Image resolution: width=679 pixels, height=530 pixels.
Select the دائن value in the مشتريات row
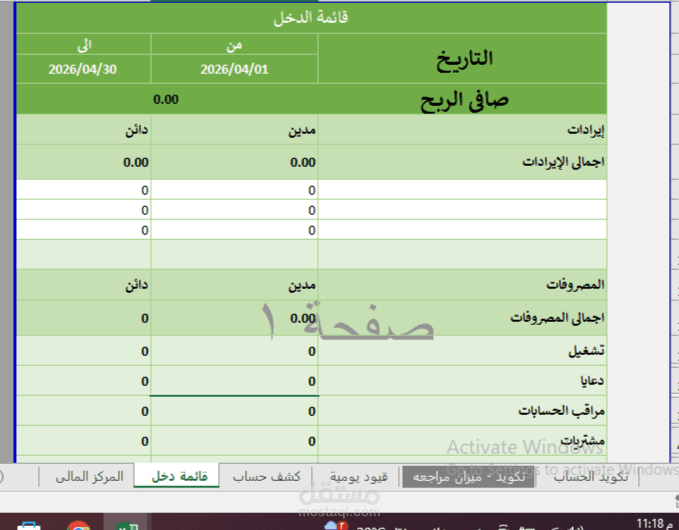coord(84,440)
